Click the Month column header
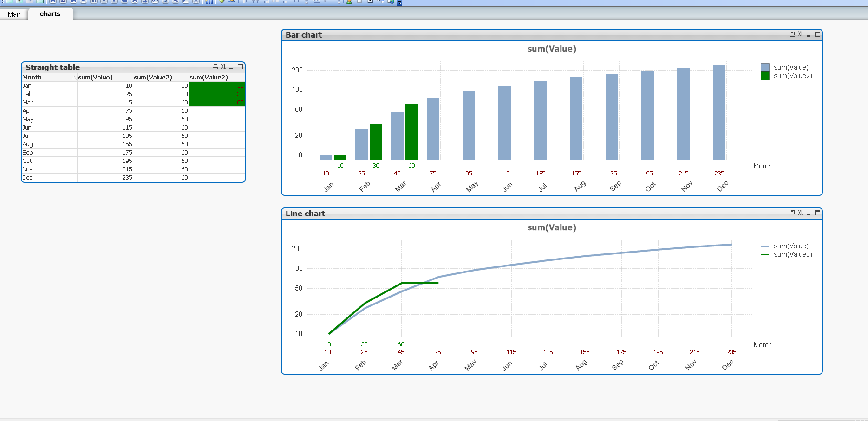 (x=49, y=78)
